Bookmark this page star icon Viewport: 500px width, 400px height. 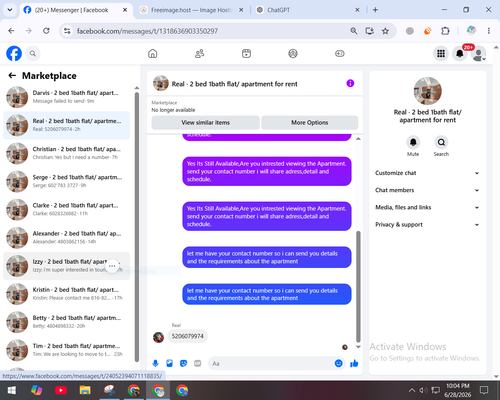[385, 31]
